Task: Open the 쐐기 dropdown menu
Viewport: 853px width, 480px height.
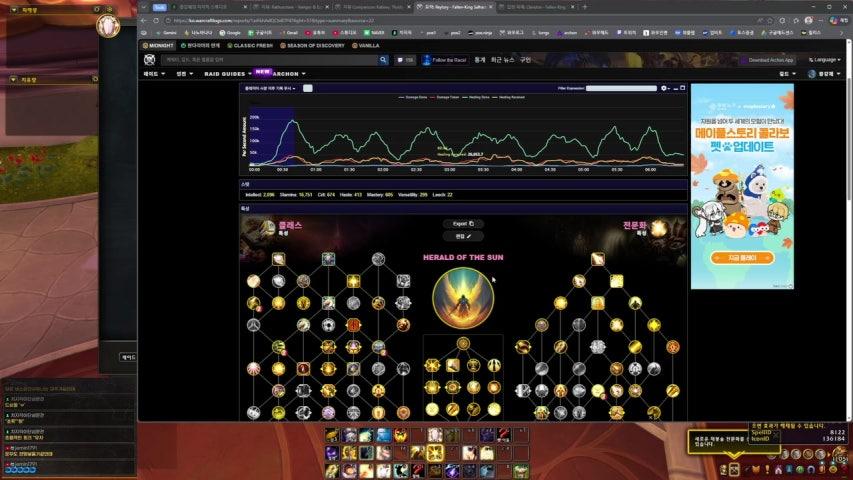Action: [184, 73]
